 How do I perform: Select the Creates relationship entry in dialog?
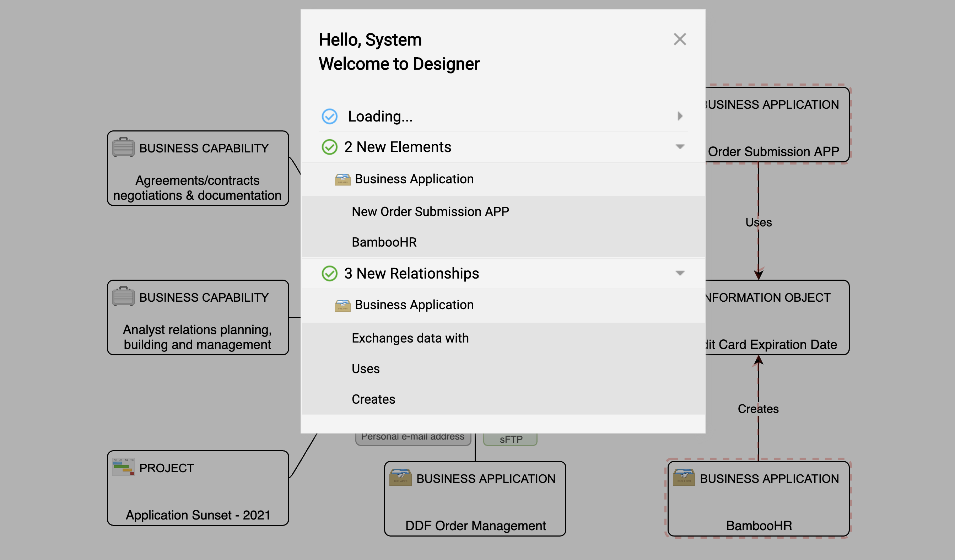(373, 399)
